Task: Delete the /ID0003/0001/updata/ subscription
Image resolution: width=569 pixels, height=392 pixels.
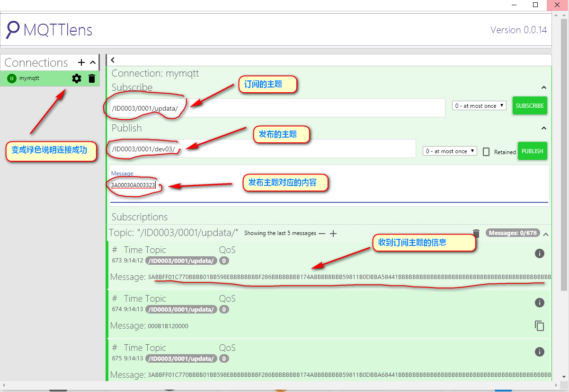Action: (x=476, y=233)
